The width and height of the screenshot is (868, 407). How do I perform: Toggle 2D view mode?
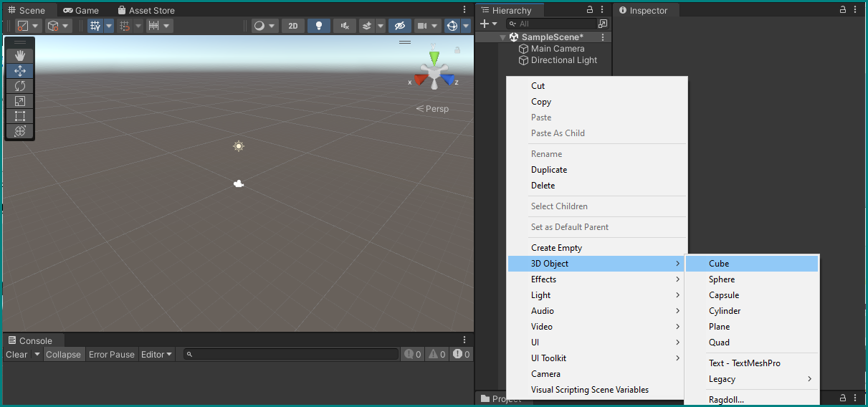[x=292, y=26]
